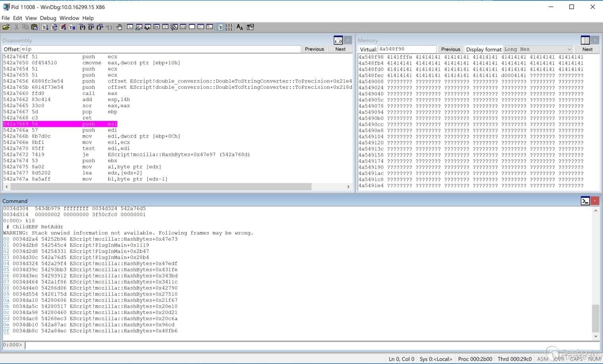Click Previous button in Memory panel
This screenshot has width=603, height=364.
(x=451, y=49)
